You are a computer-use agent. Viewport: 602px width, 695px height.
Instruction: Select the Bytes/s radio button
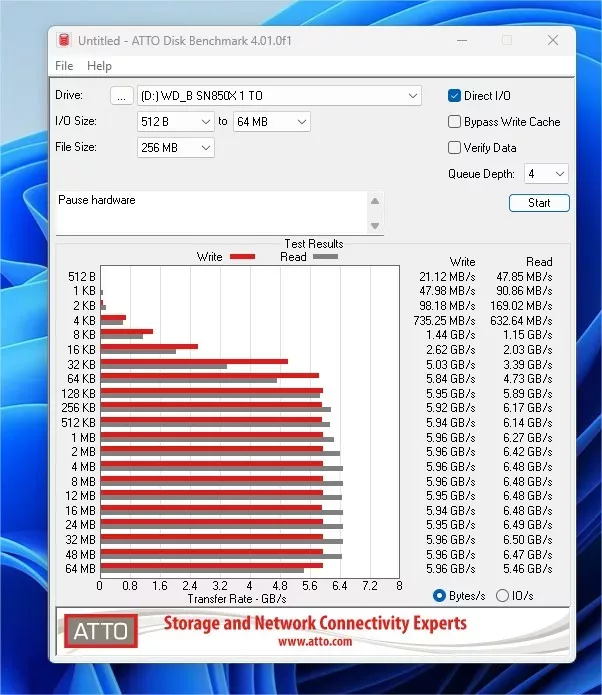(440, 595)
